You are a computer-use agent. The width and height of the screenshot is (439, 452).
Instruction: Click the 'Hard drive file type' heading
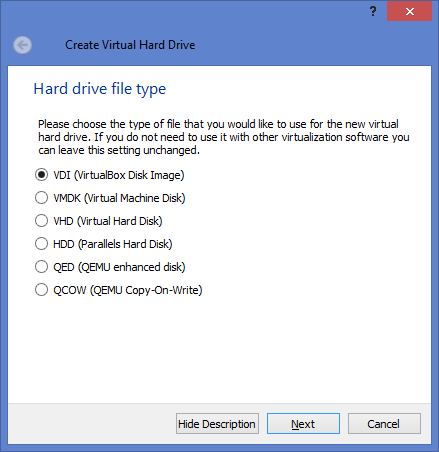[x=100, y=89]
